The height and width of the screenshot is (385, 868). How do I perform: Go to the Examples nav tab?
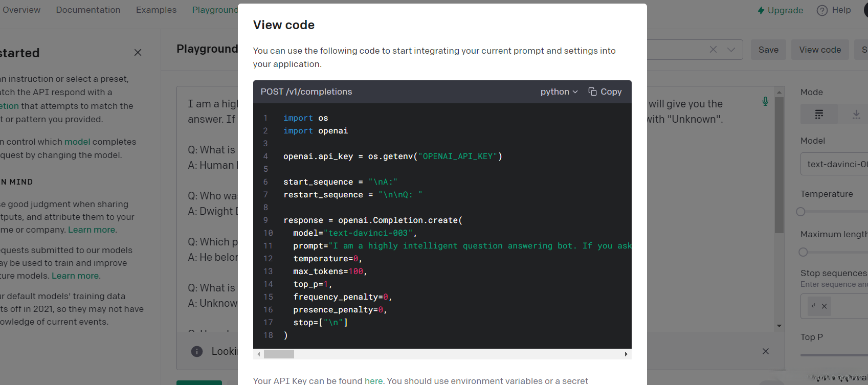coord(156,10)
